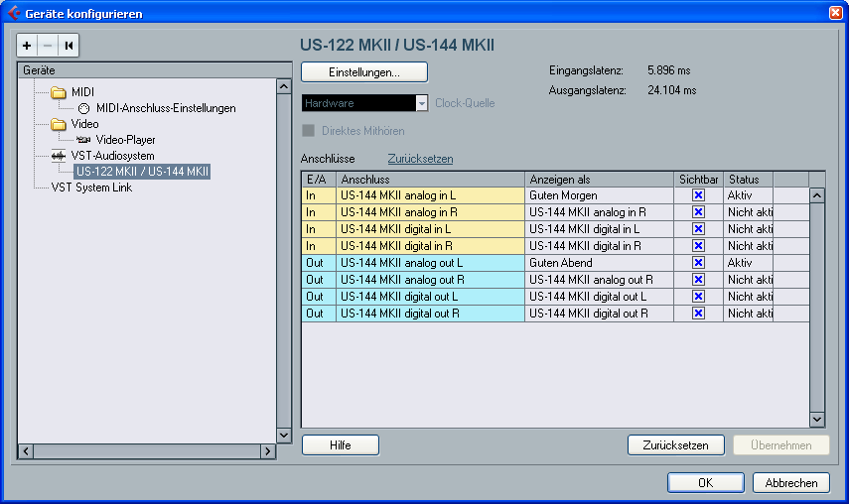Click the Cubase logo in title bar

[x=14, y=13]
